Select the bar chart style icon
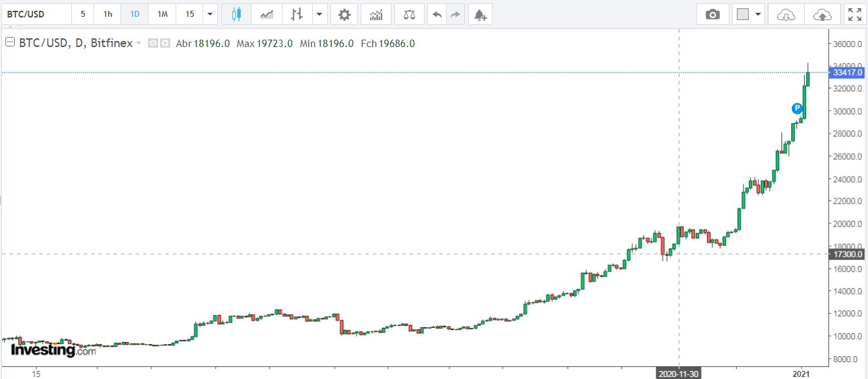The width and height of the screenshot is (868, 379). [x=297, y=14]
